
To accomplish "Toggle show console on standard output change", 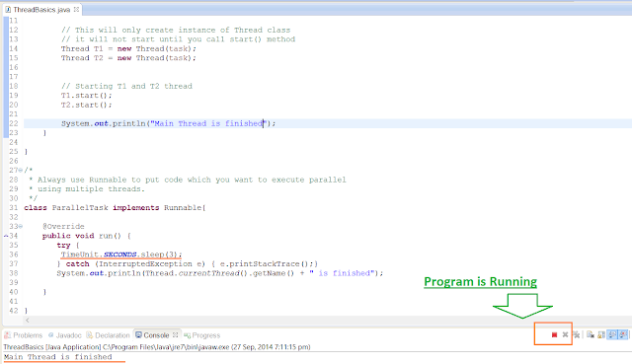I will tap(612, 334).
